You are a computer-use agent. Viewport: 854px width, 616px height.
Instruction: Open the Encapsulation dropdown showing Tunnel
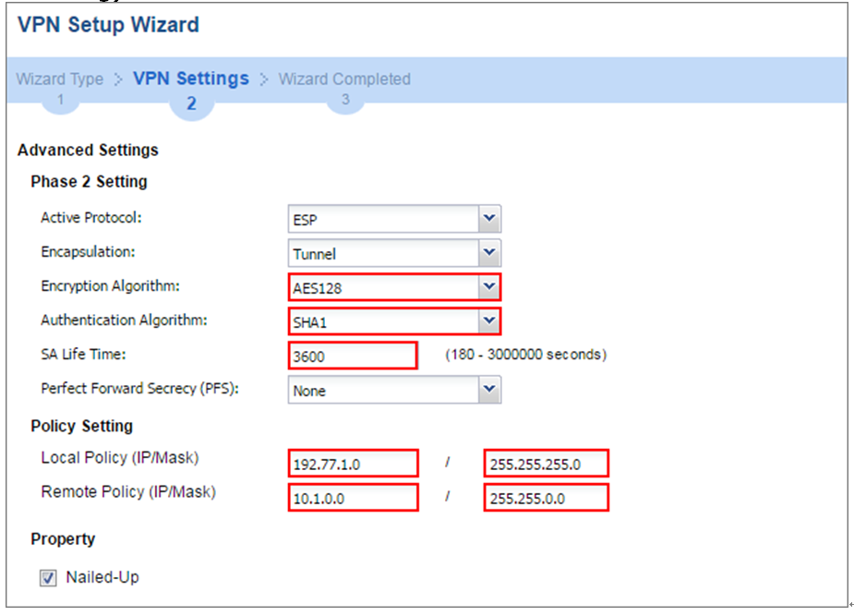point(394,253)
